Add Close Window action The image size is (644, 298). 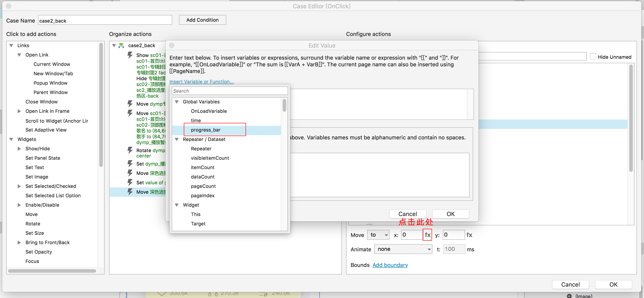[42, 102]
